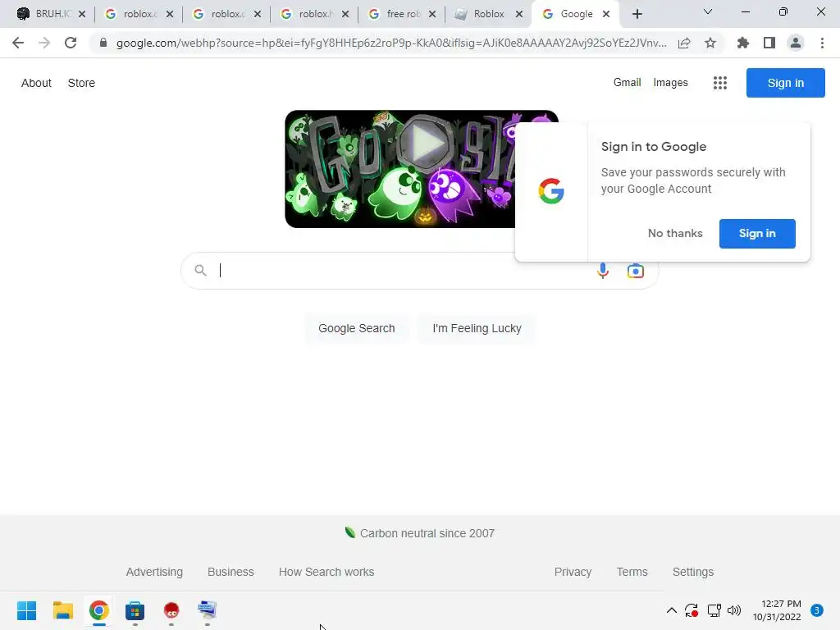
Task: Click the volume speaker tray icon
Action: click(734, 610)
